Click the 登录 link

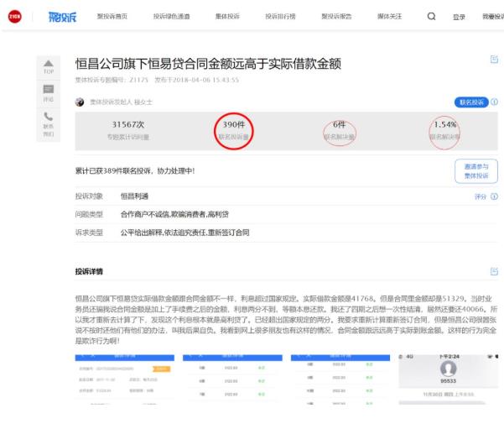point(459,17)
